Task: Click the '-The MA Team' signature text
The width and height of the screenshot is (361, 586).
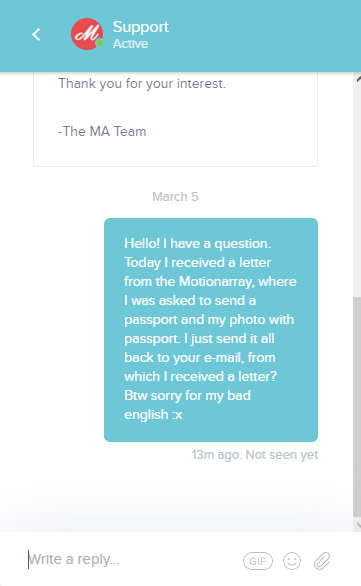Action: click(x=102, y=132)
